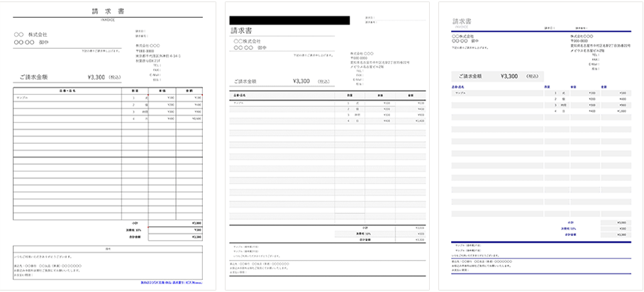This screenshot has height=292, width=644.
Task: Click the 備考 notes box on left invoice
Action: [107, 265]
